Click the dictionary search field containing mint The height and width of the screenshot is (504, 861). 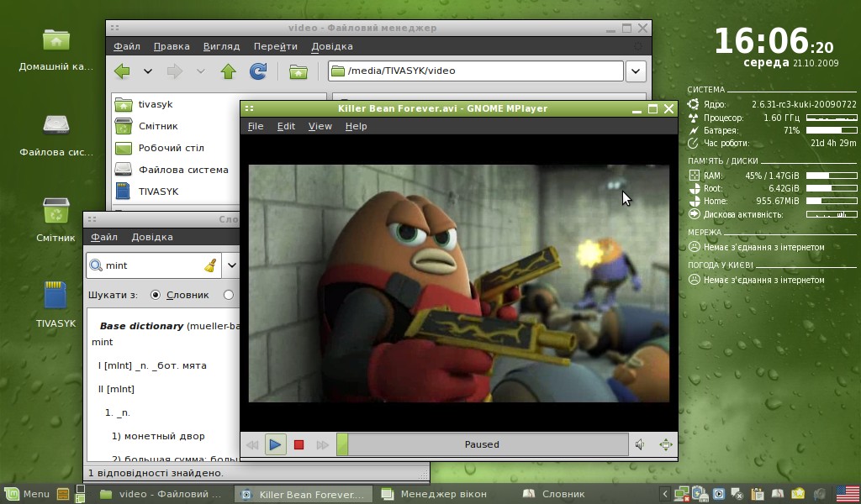(154, 265)
